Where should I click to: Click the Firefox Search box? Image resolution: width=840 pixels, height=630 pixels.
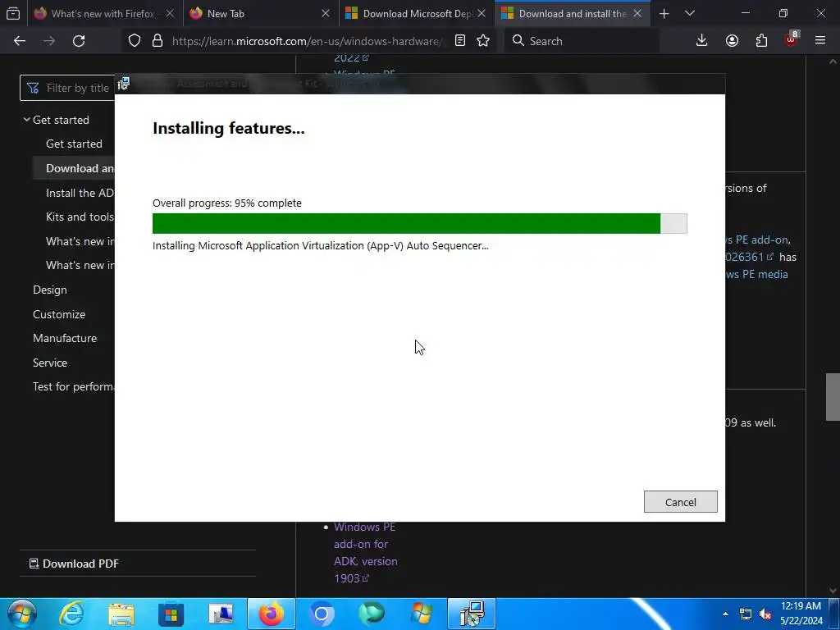point(582,41)
